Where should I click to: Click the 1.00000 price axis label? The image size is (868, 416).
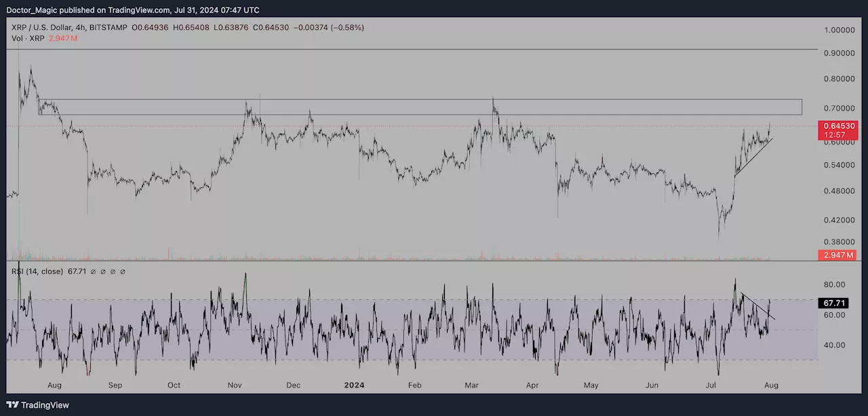pyautogui.click(x=839, y=31)
